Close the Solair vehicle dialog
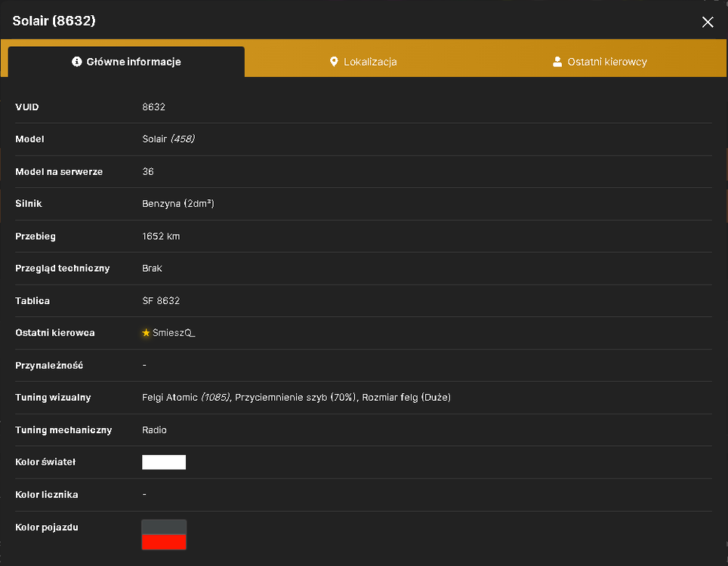Image resolution: width=728 pixels, height=566 pixels. click(707, 22)
